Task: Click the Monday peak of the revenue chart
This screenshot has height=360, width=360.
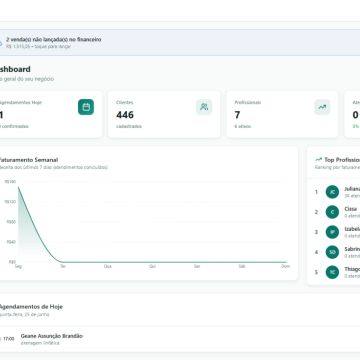Action: (18, 188)
